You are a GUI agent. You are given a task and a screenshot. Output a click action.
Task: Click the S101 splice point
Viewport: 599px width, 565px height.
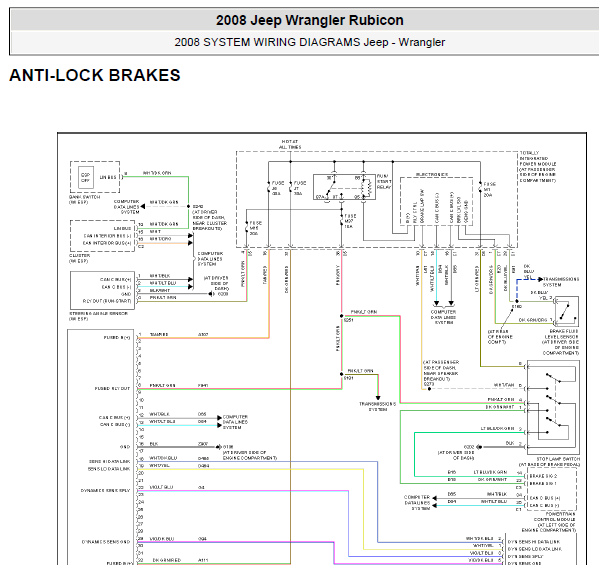tap(342, 374)
